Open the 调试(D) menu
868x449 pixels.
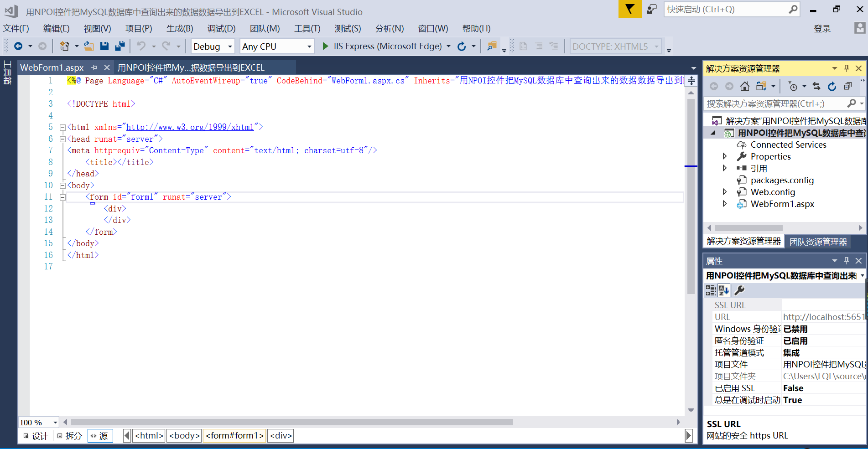pos(221,28)
